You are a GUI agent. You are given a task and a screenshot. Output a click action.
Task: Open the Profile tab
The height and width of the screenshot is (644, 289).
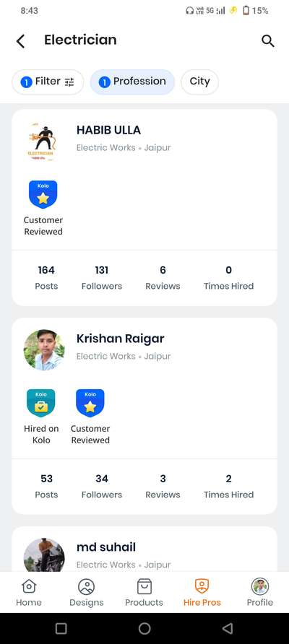point(260,593)
